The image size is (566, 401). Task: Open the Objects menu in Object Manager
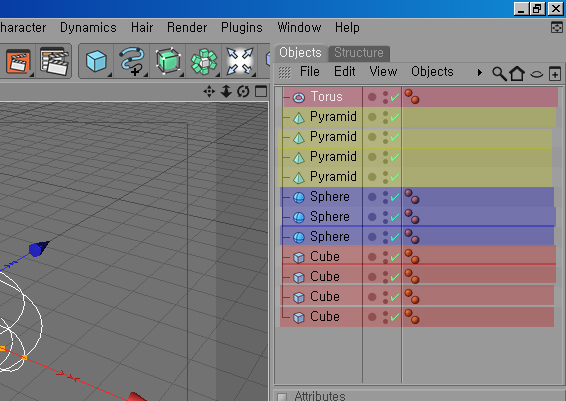(432, 71)
